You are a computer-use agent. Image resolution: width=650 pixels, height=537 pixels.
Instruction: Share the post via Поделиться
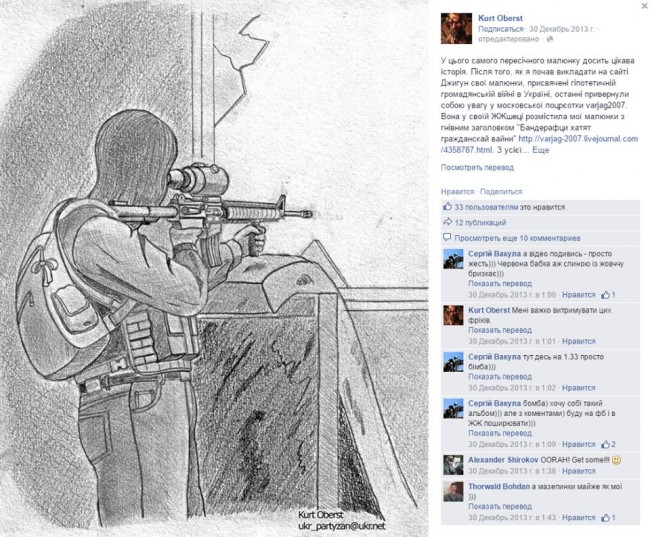click(x=501, y=192)
